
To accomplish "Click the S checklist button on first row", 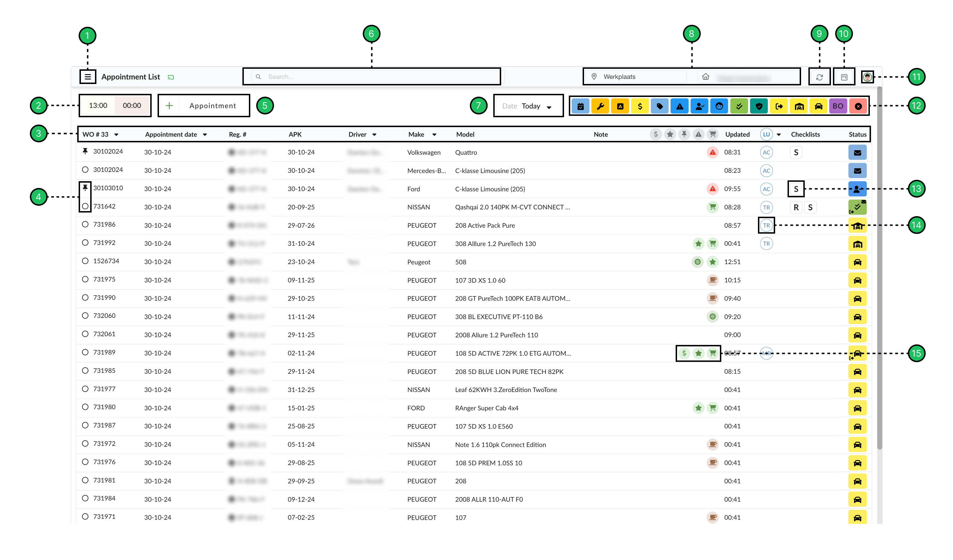I will (x=796, y=152).
